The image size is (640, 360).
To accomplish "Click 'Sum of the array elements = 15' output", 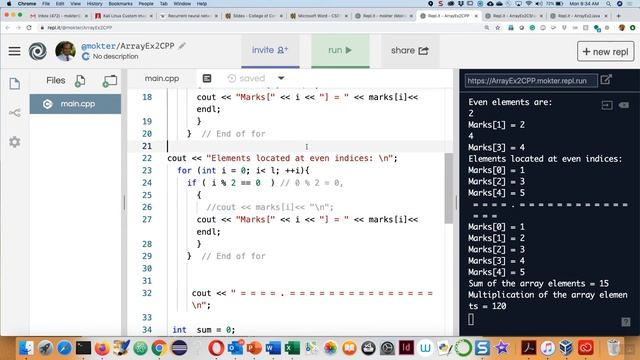I will (x=538, y=283).
